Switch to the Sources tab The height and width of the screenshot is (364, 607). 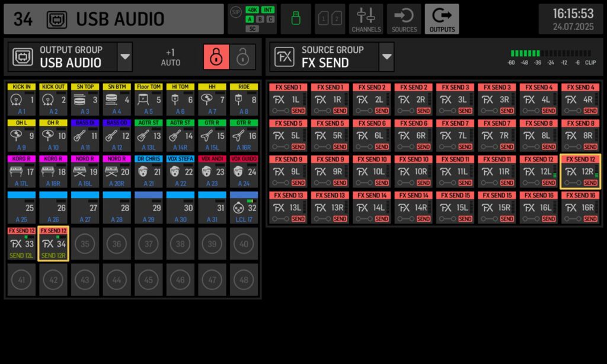click(x=404, y=19)
